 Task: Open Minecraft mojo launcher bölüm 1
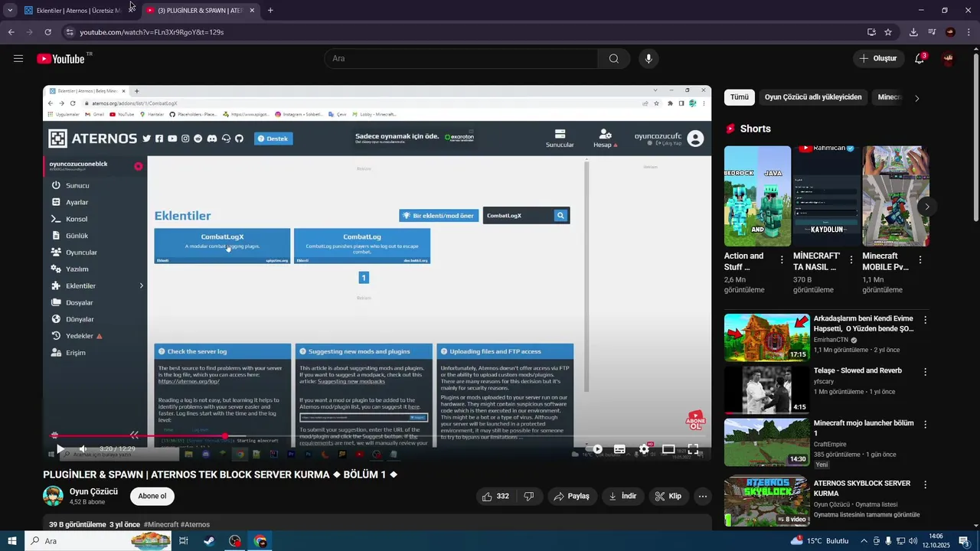pos(766,442)
